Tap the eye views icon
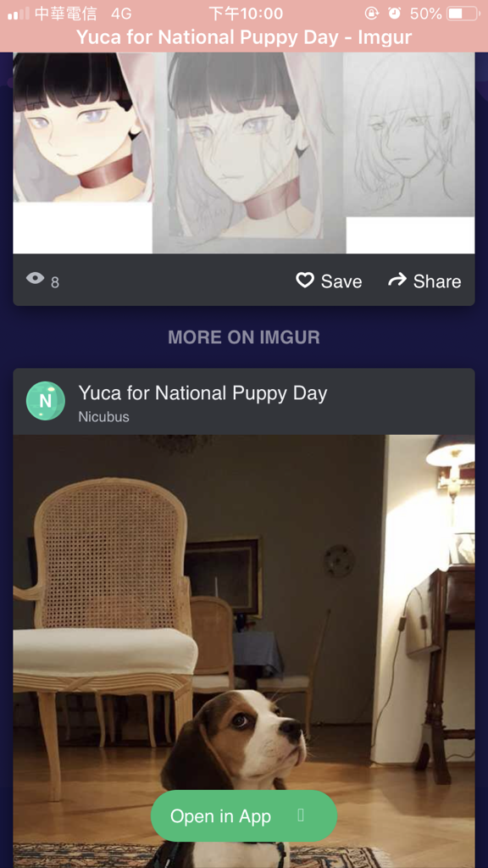 35,278
